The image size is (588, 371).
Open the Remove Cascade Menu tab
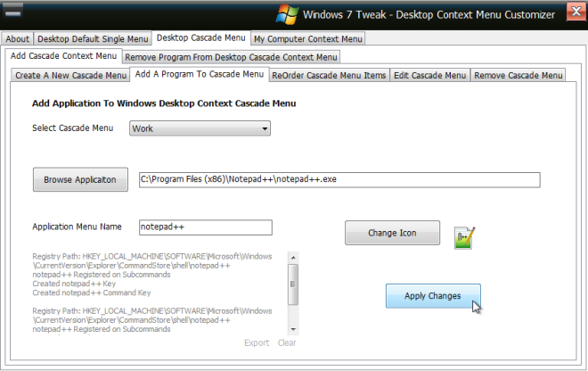pos(518,75)
